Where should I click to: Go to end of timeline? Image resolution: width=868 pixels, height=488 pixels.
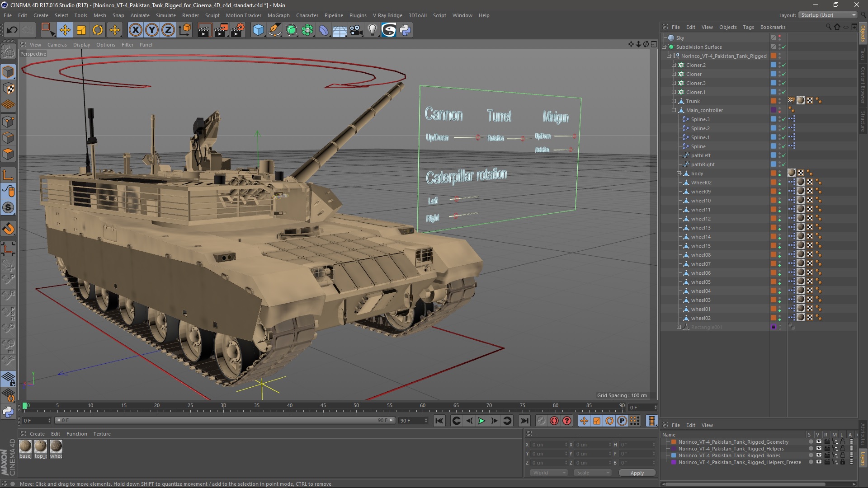524,421
